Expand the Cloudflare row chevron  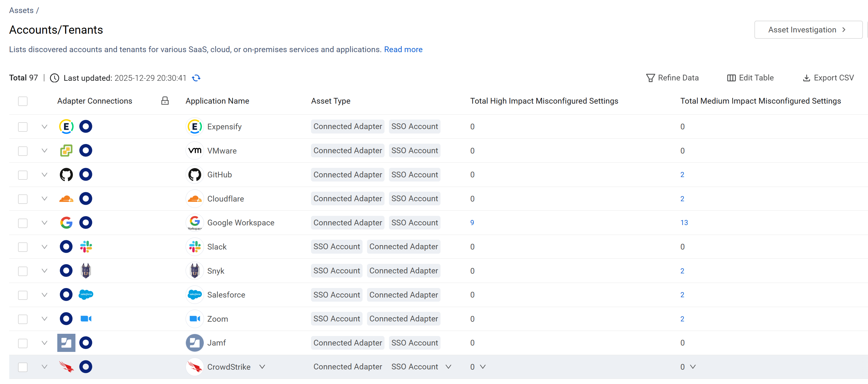click(x=44, y=199)
